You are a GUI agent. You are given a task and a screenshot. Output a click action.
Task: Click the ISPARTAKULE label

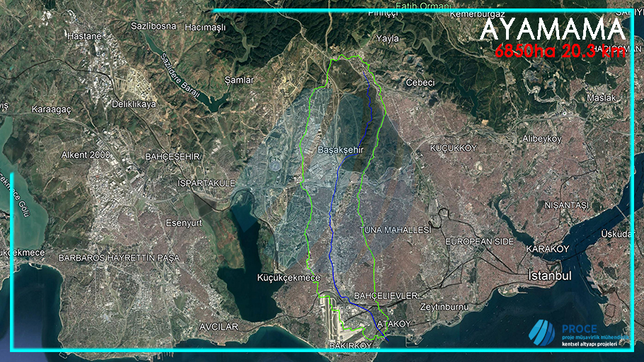coord(206,183)
